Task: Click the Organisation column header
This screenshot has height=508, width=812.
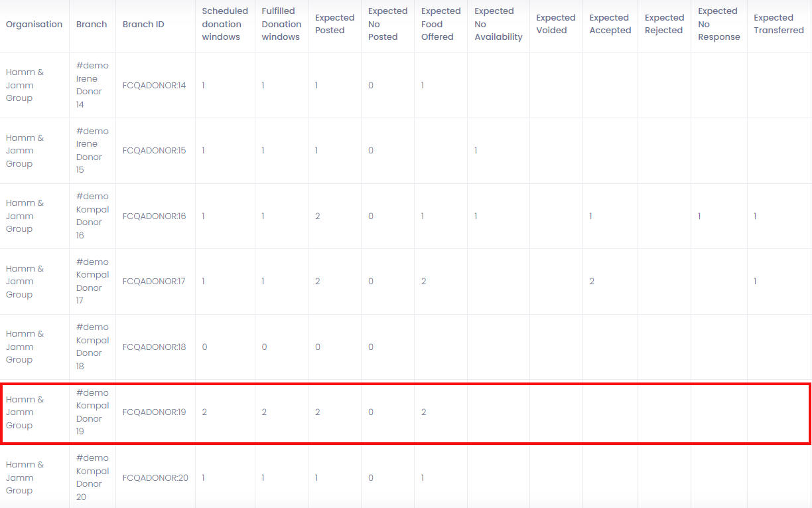Action: tap(34, 25)
